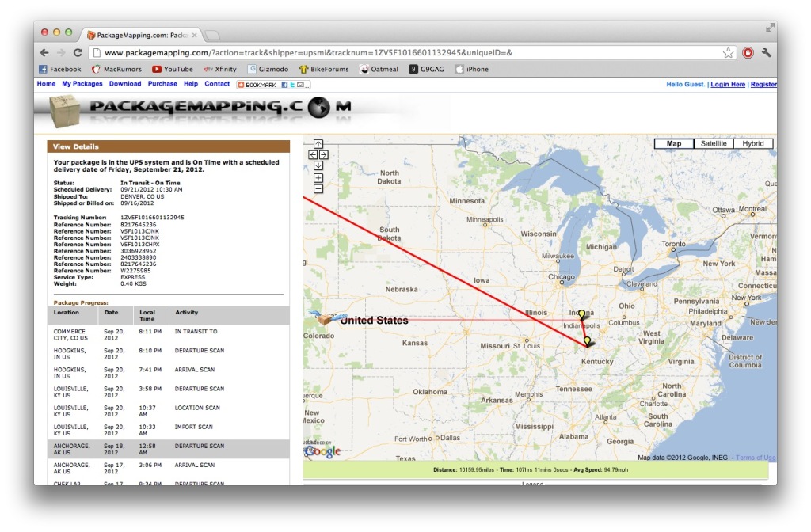Reload the page with the refresh icon
This screenshot has width=811, height=532.
[x=78, y=53]
